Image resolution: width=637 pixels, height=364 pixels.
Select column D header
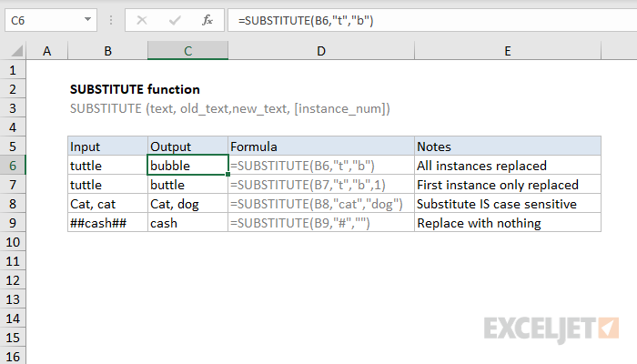[320, 52]
